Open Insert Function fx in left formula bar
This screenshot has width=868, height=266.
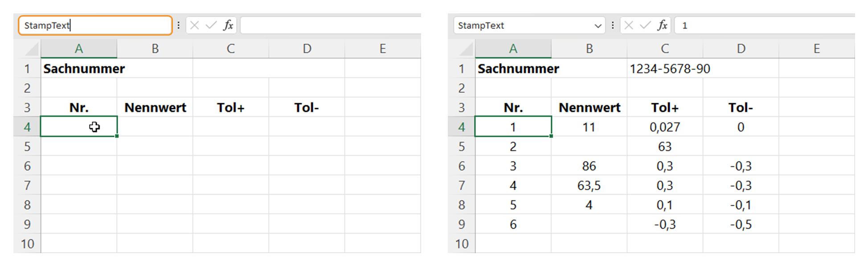pyautogui.click(x=228, y=25)
